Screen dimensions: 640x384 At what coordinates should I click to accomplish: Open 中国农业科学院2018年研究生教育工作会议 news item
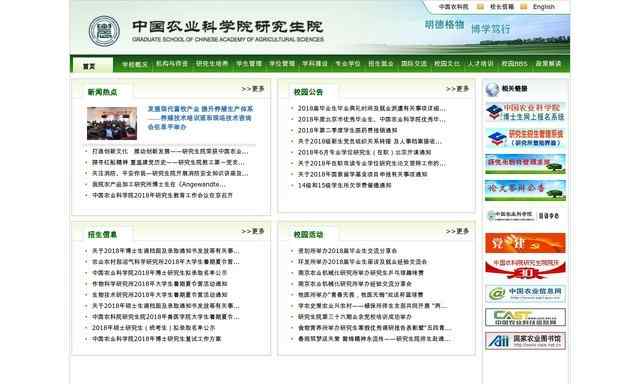pos(162,195)
